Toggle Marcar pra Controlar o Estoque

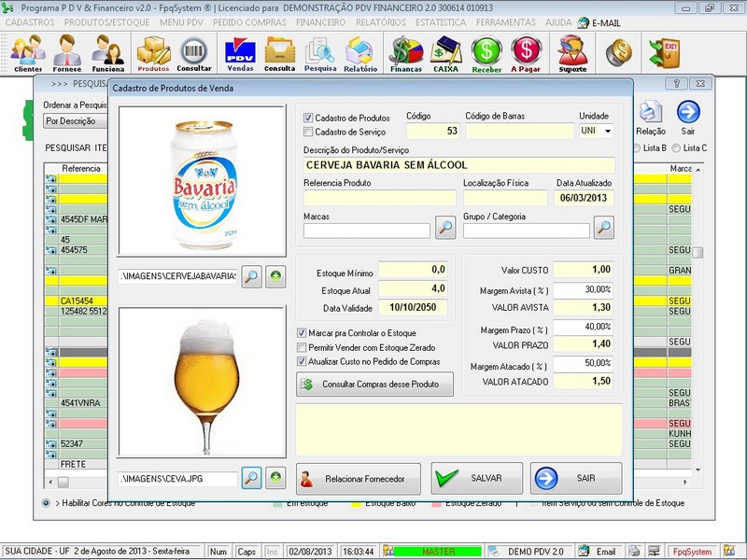[x=302, y=333]
